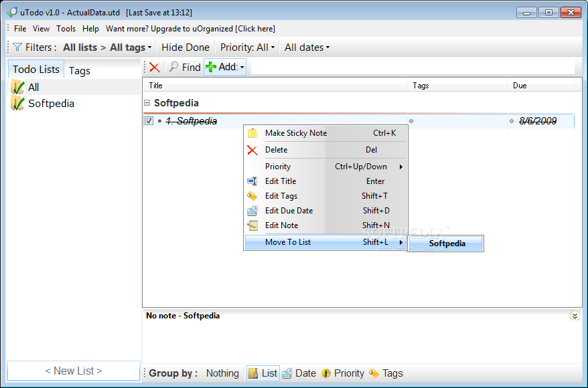Open the View menu

point(41,29)
